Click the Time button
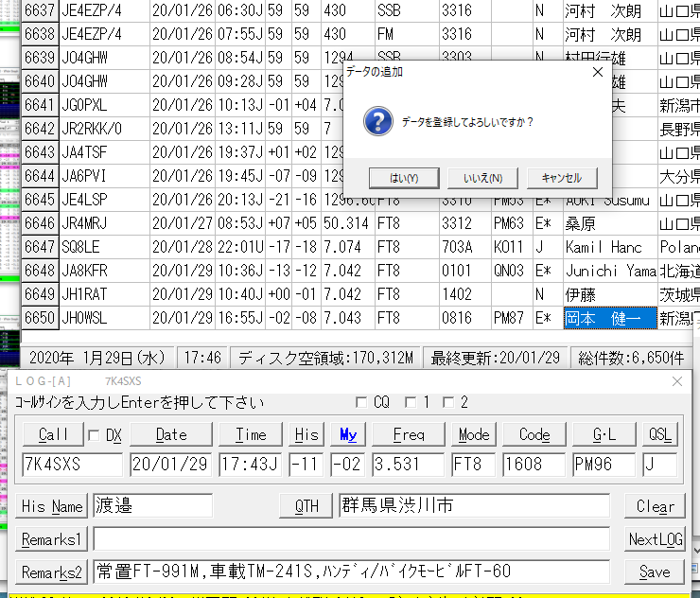The height and width of the screenshot is (598, 700). tap(251, 434)
